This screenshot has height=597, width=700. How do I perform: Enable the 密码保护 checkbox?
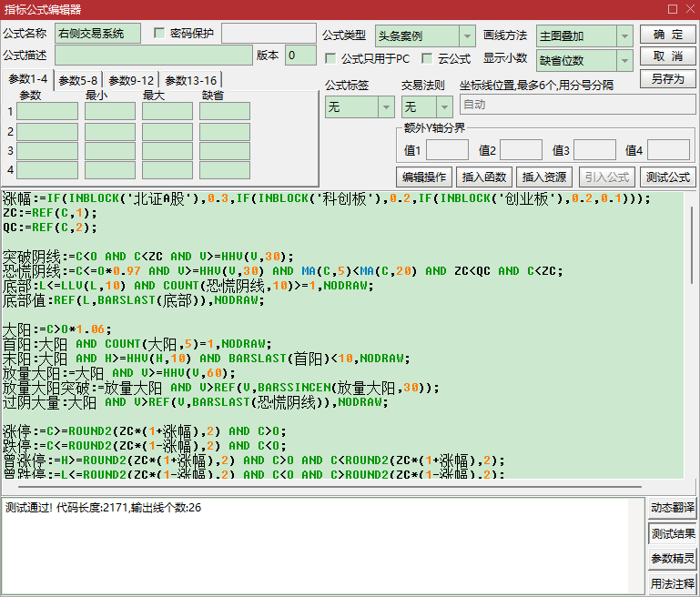pyautogui.click(x=159, y=33)
